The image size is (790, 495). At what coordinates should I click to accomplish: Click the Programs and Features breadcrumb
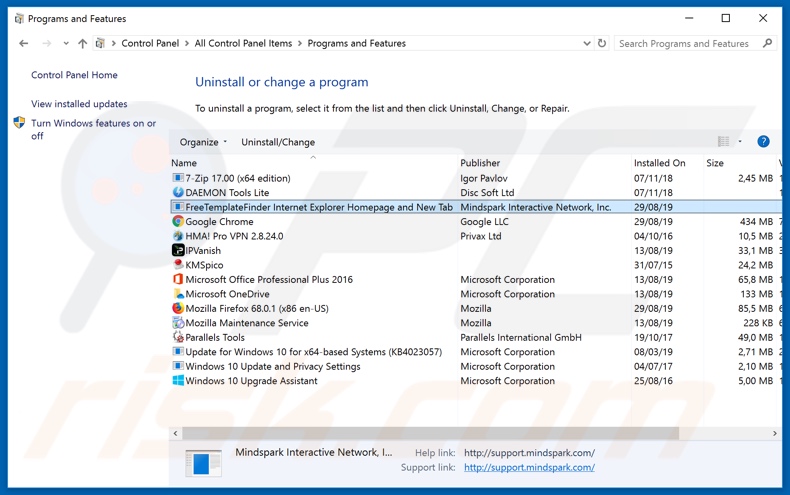(357, 43)
